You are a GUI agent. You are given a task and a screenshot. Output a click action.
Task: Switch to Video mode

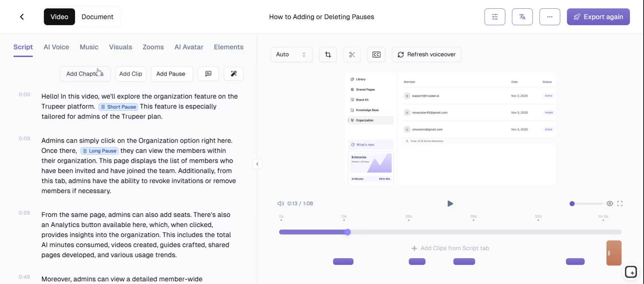pyautogui.click(x=59, y=17)
